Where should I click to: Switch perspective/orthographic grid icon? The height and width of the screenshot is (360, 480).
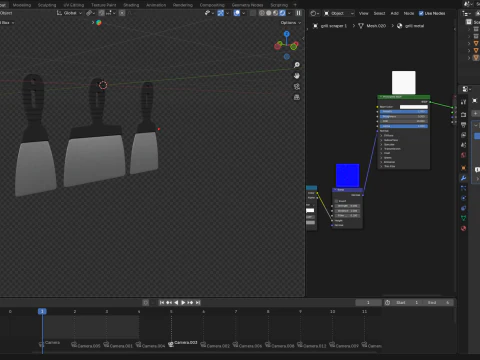pyautogui.click(x=297, y=97)
